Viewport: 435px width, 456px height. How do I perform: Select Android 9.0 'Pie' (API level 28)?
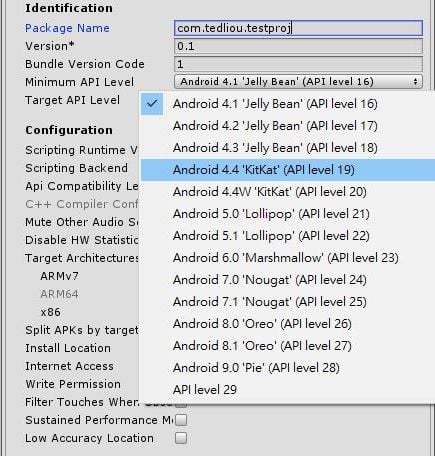(x=288, y=368)
